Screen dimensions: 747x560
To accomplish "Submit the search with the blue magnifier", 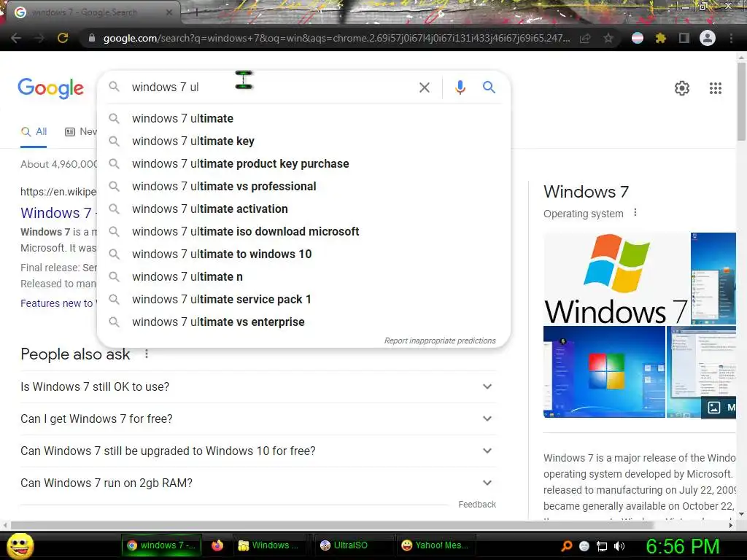I will click(489, 87).
